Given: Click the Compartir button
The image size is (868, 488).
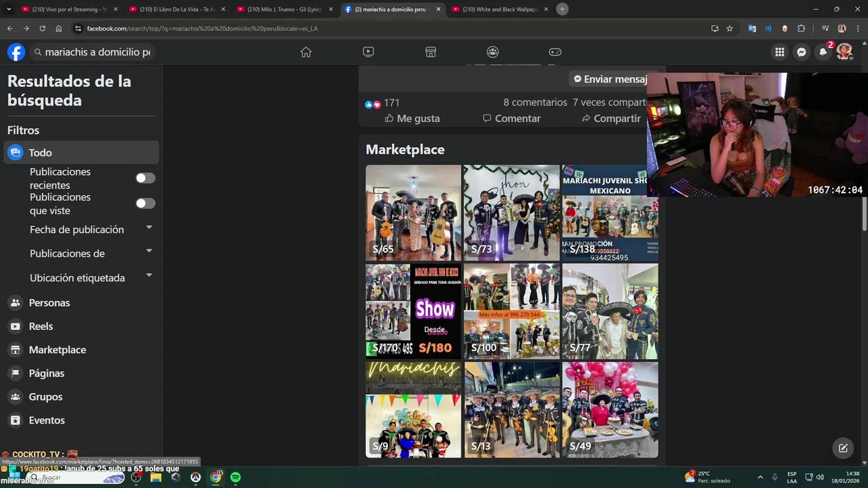Looking at the screenshot, I should point(610,118).
